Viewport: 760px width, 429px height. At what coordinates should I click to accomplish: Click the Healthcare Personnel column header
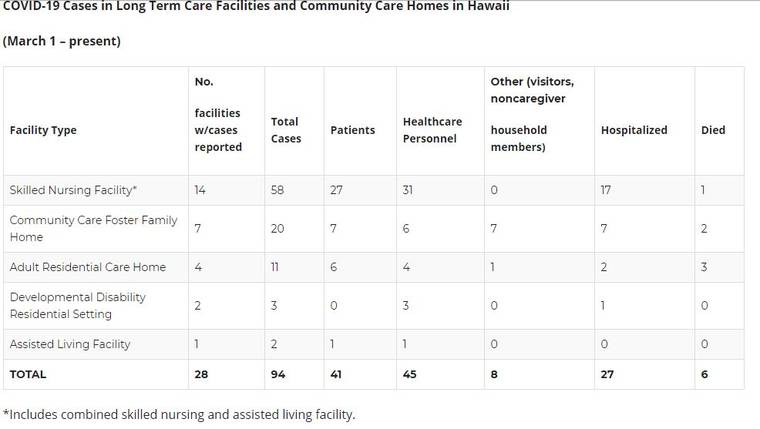point(432,130)
